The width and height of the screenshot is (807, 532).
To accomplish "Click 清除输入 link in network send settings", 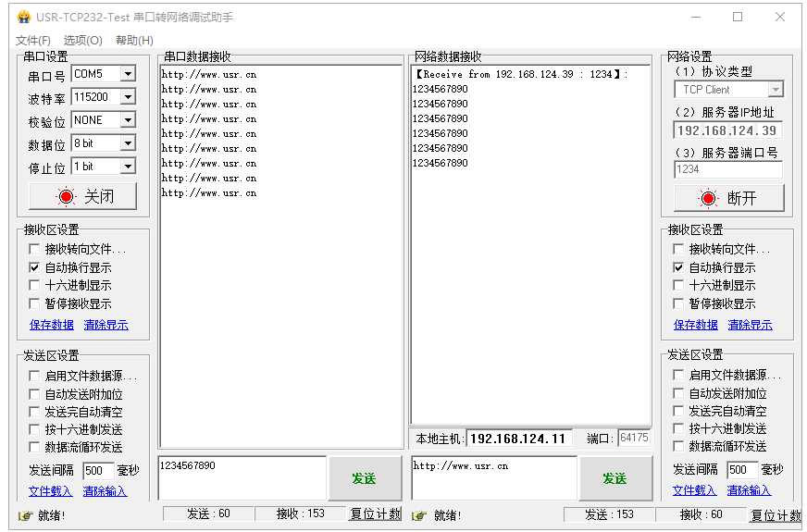I will pos(749,490).
